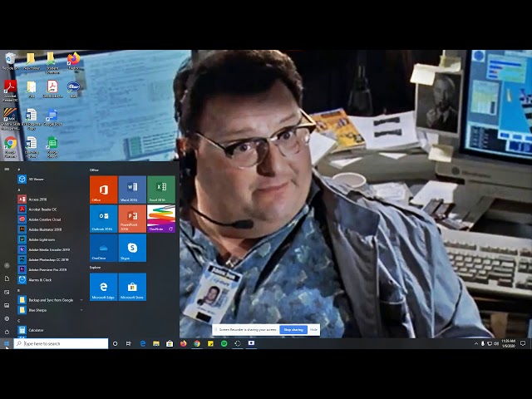Launch Calculator from the app list
This screenshot has height=399, width=532.
[x=50, y=330]
